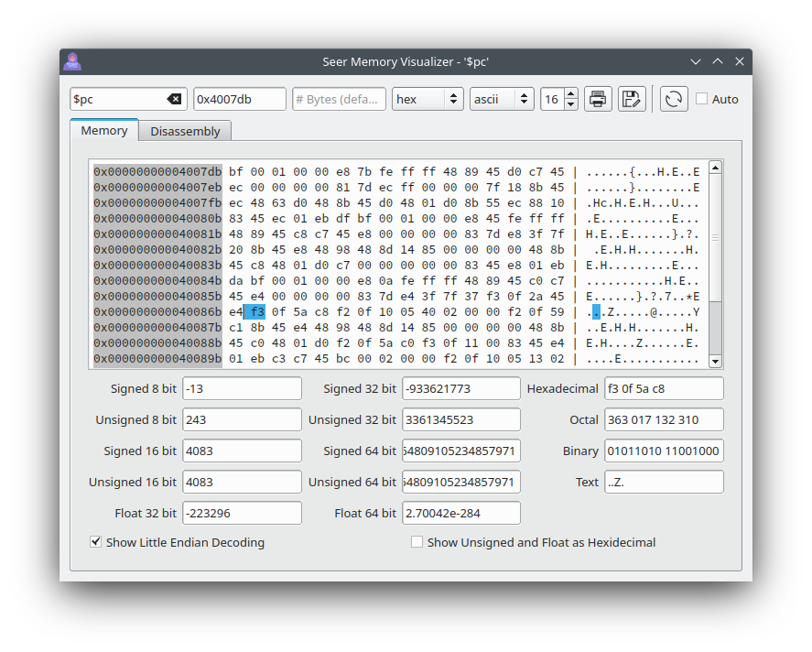Save memory contents to file
Screen dimensions: 812x652
[632, 99]
